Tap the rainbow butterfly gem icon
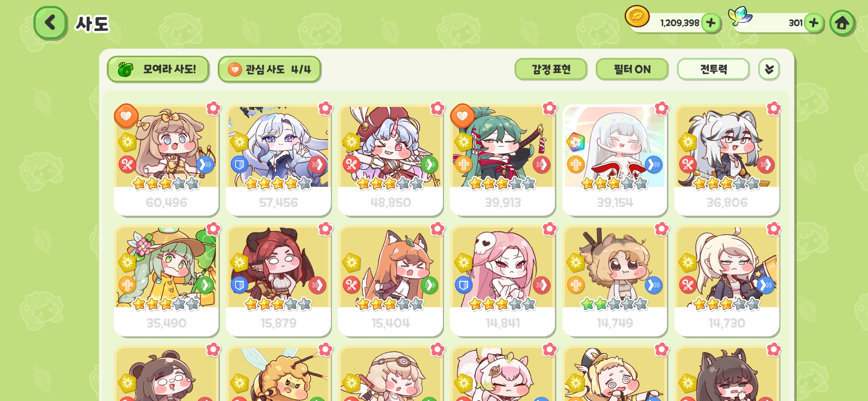868x401 pixels. click(x=740, y=16)
